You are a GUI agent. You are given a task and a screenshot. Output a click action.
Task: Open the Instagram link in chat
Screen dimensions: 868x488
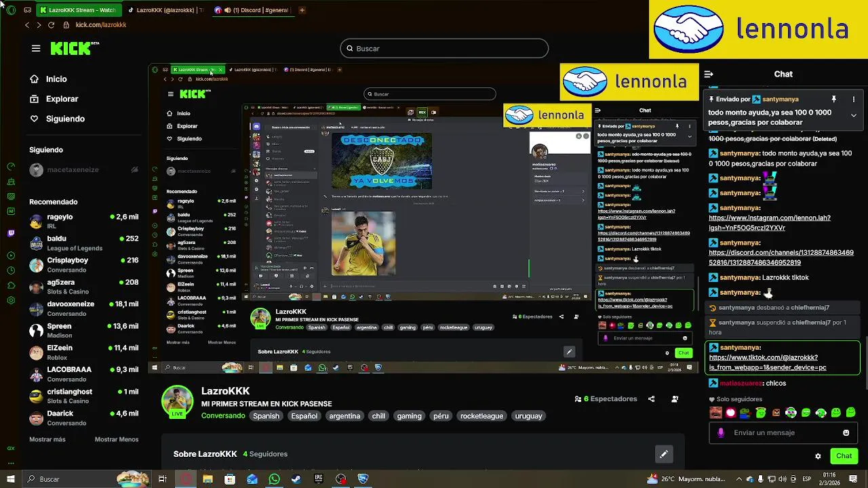point(770,223)
